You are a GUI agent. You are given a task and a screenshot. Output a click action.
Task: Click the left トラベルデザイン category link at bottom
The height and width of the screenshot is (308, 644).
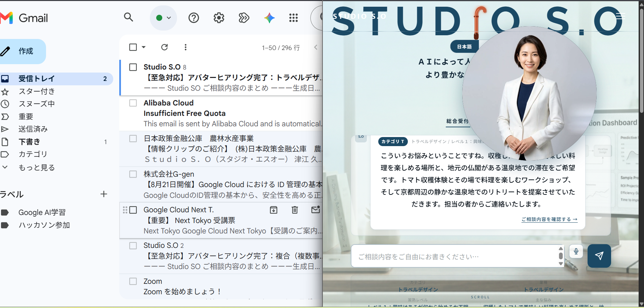[x=418, y=290]
